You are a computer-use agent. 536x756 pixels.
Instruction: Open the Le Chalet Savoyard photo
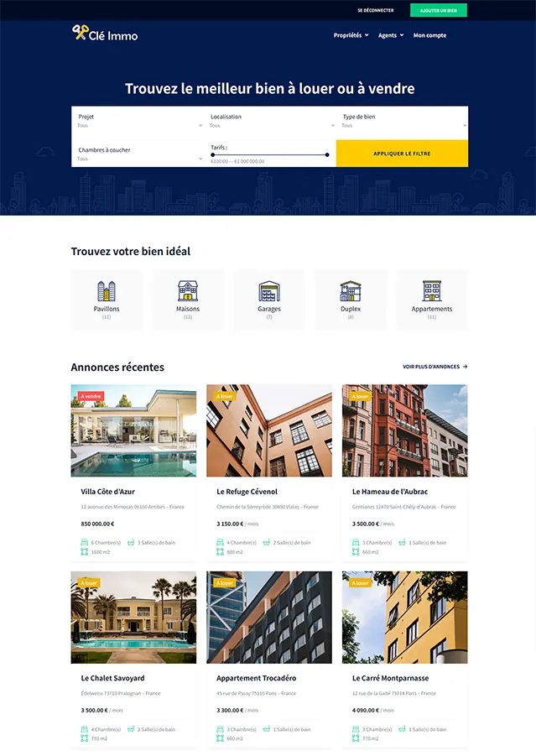pyautogui.click(x=133, y=618)
